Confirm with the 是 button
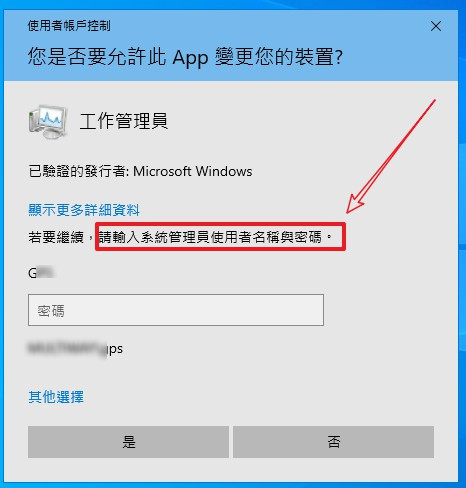The height and width of the screenshot is (488, 466). 128,442
